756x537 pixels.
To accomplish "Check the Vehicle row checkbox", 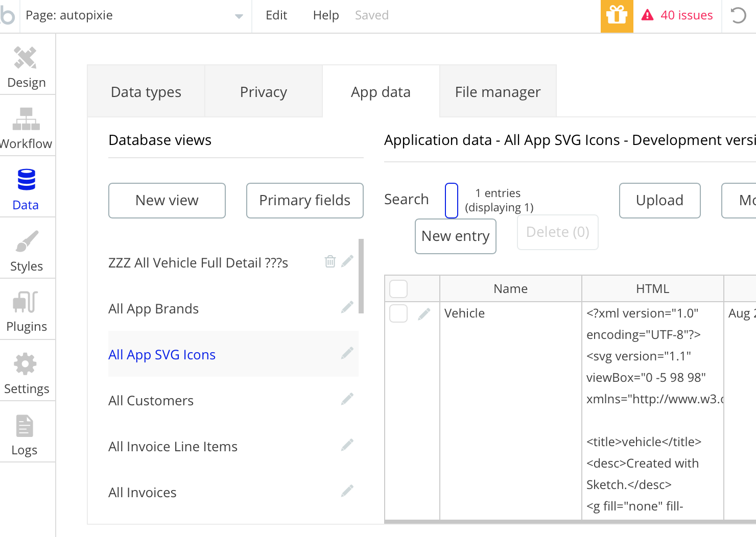I will [x=398, y=313].
